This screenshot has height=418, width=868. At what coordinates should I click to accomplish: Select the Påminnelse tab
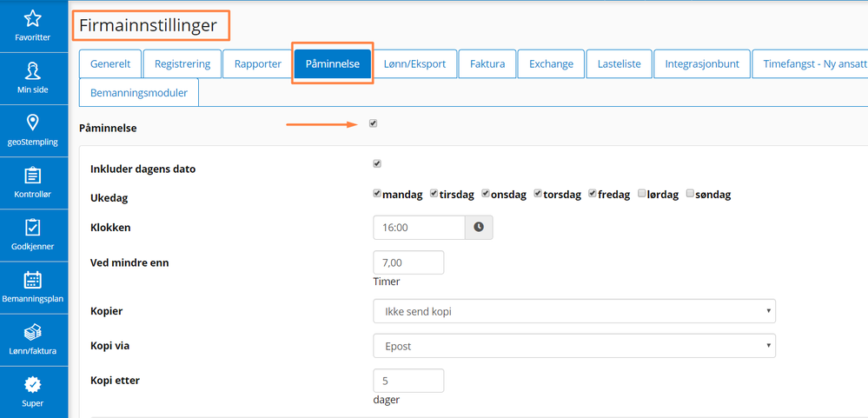[x=333, y=63]
